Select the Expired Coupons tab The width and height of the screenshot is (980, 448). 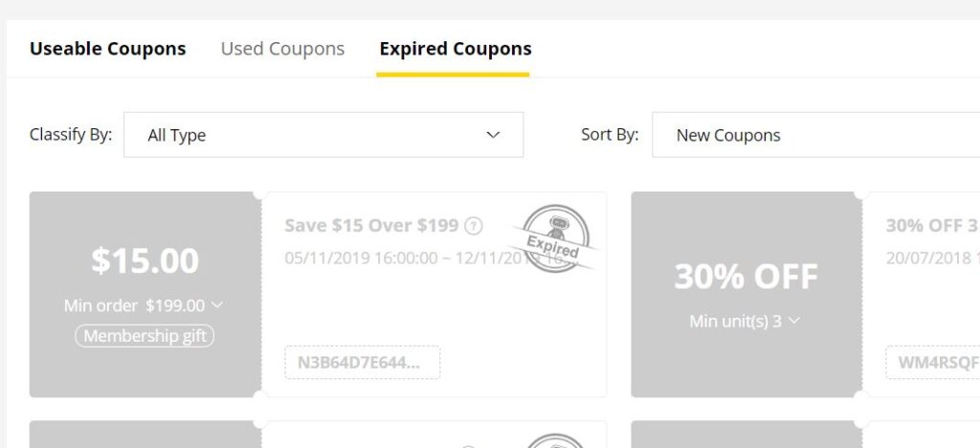point(455,49)
